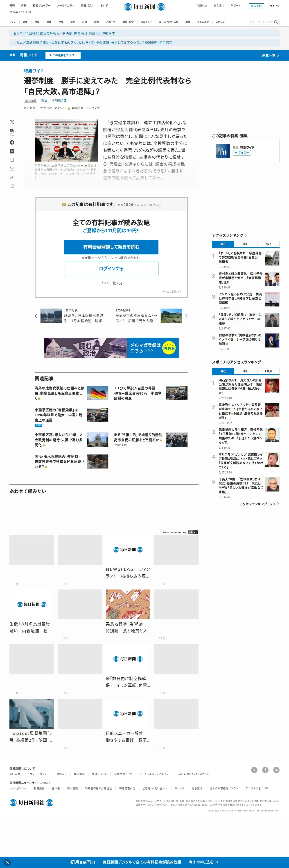
Task: Click 有料会員登録して続きを読む button
Action: (111, 247)
